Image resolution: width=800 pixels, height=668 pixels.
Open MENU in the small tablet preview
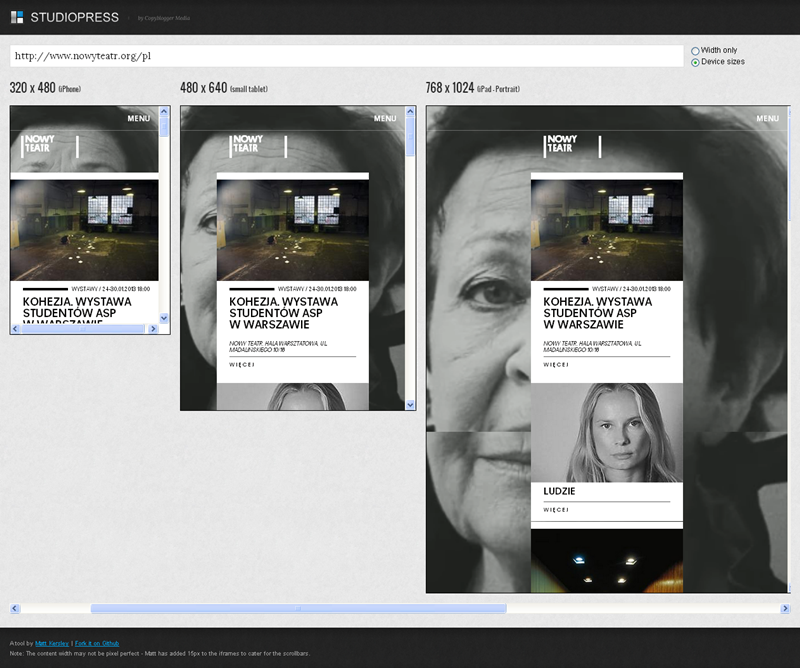[x=385, y=118]
